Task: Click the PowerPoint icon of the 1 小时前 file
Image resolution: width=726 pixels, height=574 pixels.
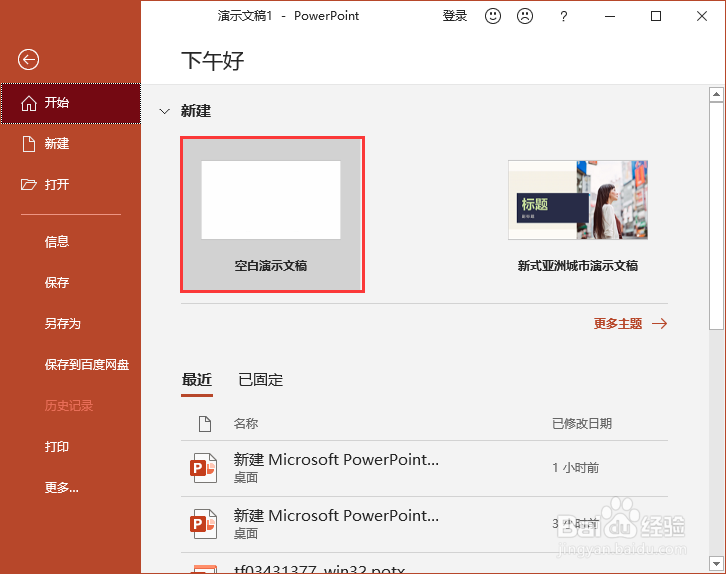Action: (203, 468)
